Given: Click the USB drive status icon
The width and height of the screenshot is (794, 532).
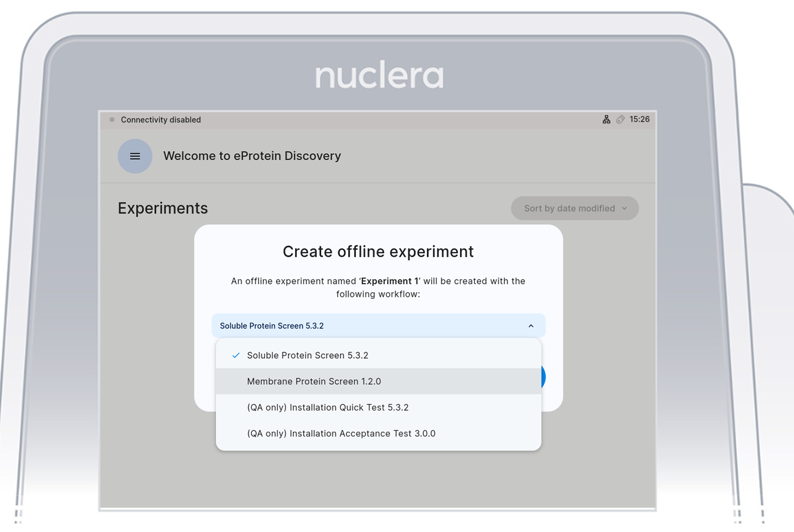Looking at the screenshot, I should tap(620, 119).
